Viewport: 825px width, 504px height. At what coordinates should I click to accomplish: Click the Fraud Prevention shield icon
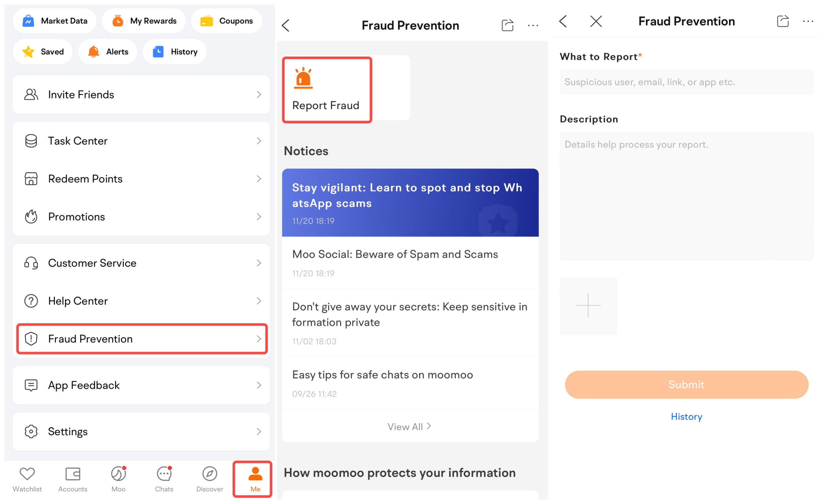tap(30, 338)
